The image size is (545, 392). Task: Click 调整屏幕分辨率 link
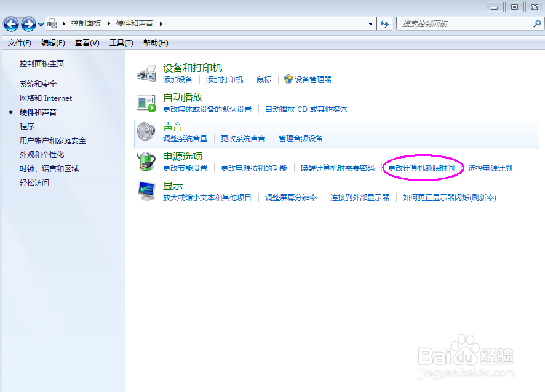coord(291,198)
